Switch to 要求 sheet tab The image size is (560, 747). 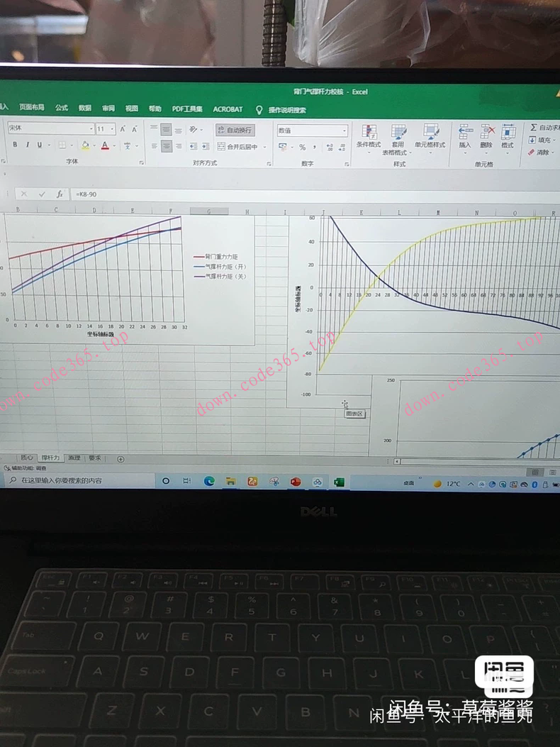[x=95, y=458]
